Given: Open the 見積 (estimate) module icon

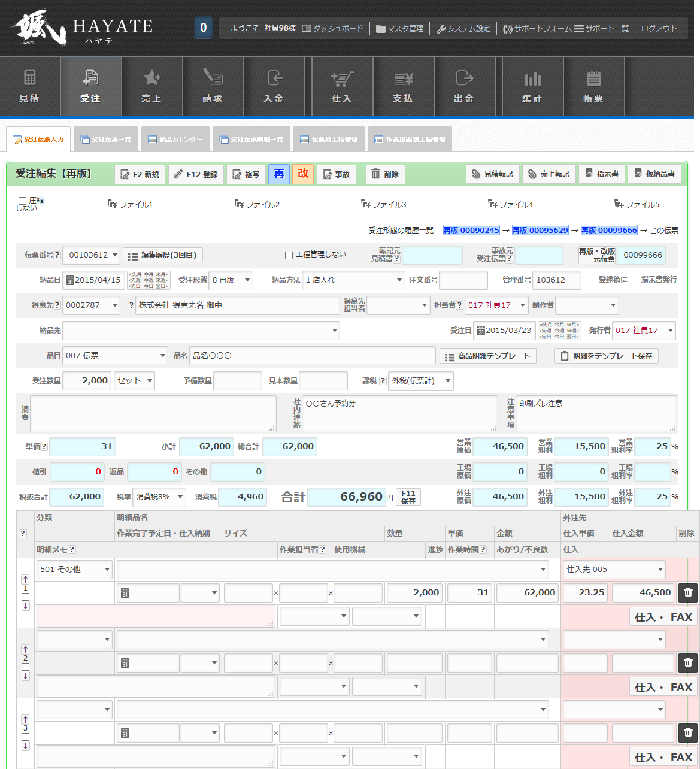Looking at the screenshot, I should click(29, 87).
